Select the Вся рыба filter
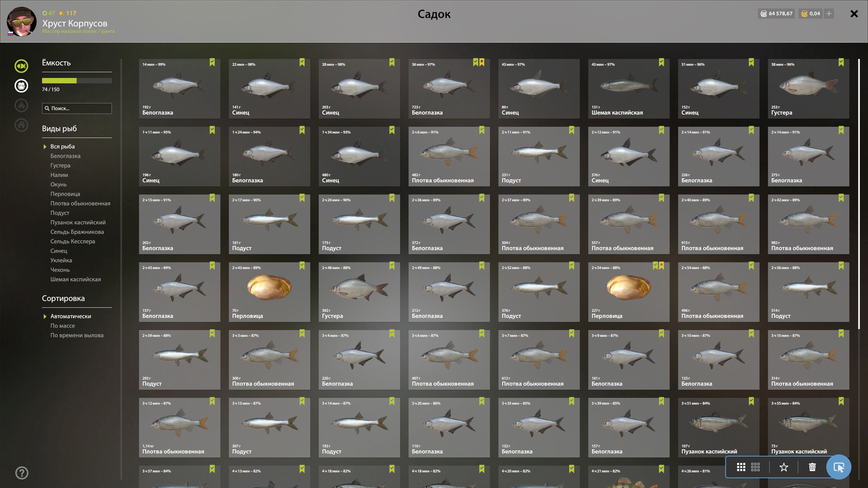 pyautogui.click(x=62, y=146)
